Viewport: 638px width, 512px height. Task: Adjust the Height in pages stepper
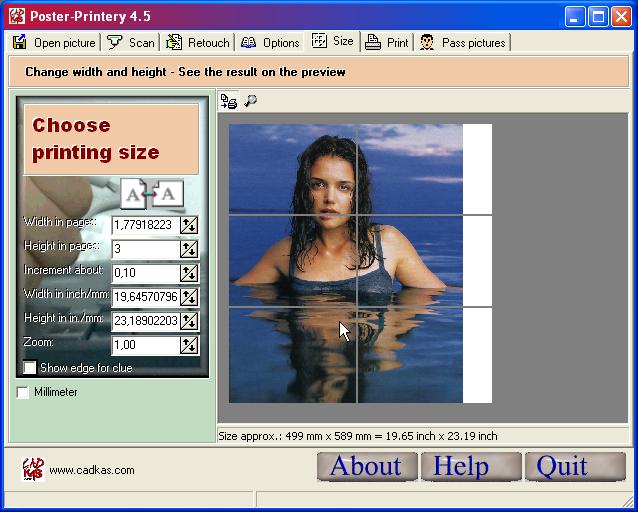(x=189, y=249)
